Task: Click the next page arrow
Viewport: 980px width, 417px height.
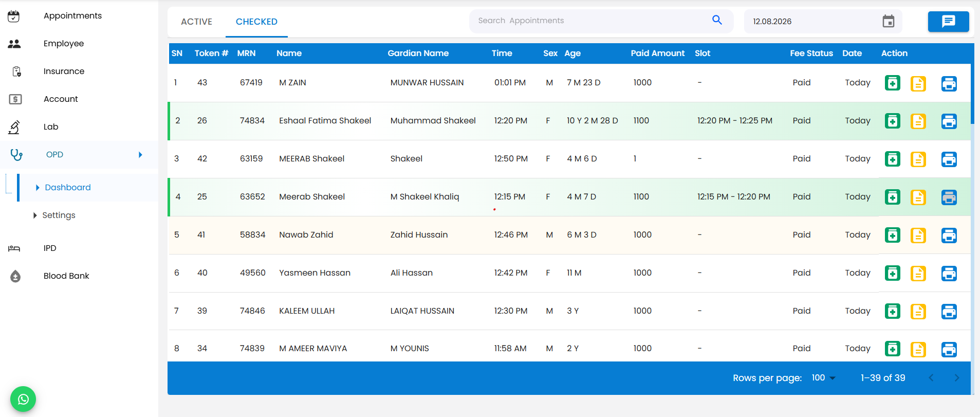Action: click(957, 378)
